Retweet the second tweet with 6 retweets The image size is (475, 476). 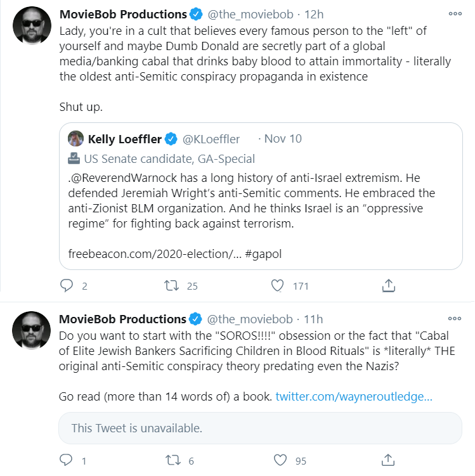tap(171, 460)
